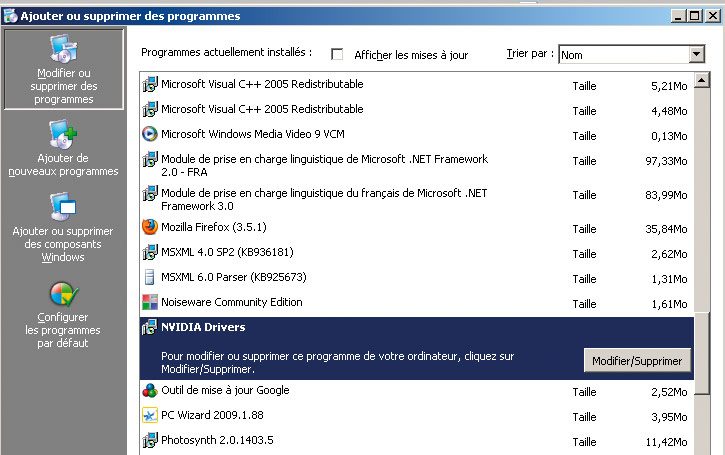Click the scrollbar up arrow of program list

tap(702, 81)
